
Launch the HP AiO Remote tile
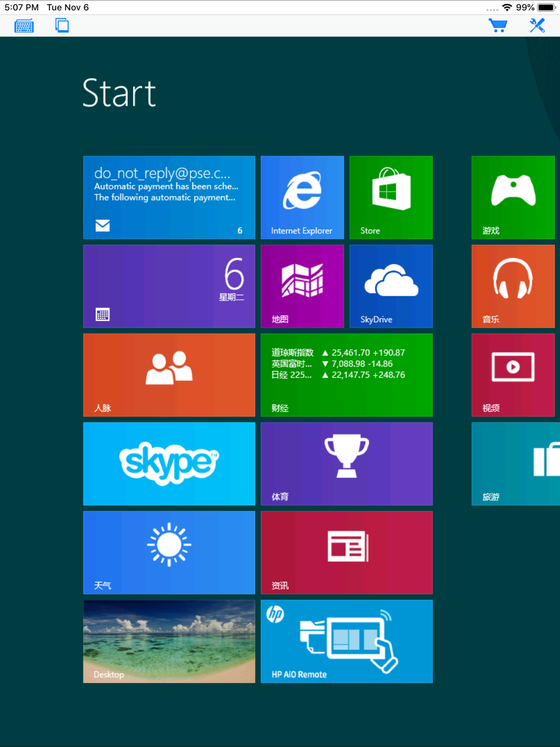coord(346,641)
